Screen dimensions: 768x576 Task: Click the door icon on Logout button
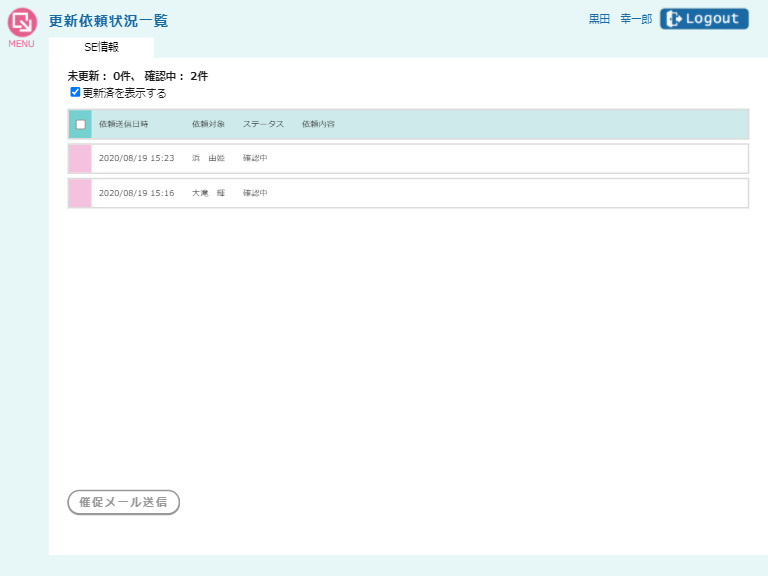(674, 19)
